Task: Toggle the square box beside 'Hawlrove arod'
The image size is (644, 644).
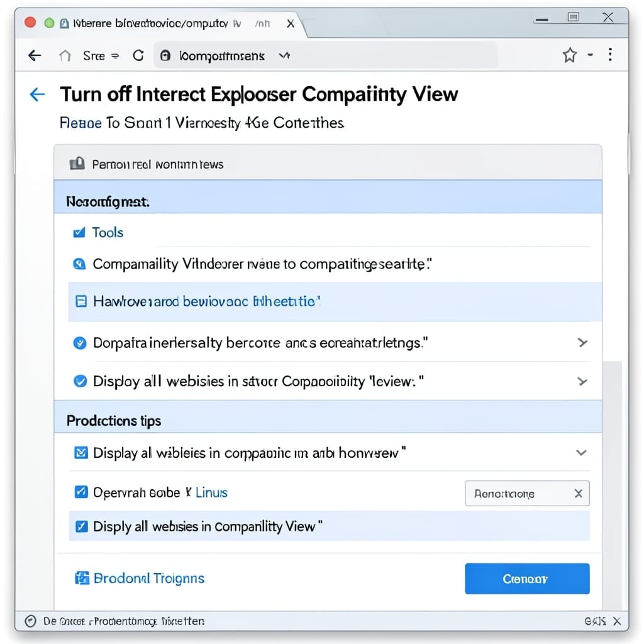Action: (81, 301)
